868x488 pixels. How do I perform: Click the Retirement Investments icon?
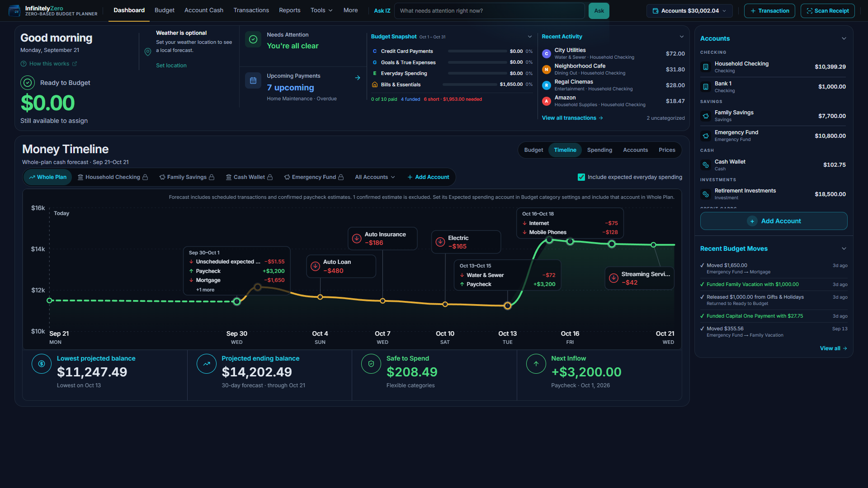pos(705,194)
